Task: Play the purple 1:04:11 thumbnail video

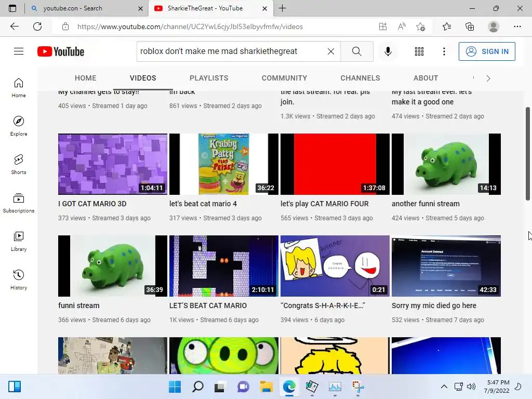Action: click(113, 164)
